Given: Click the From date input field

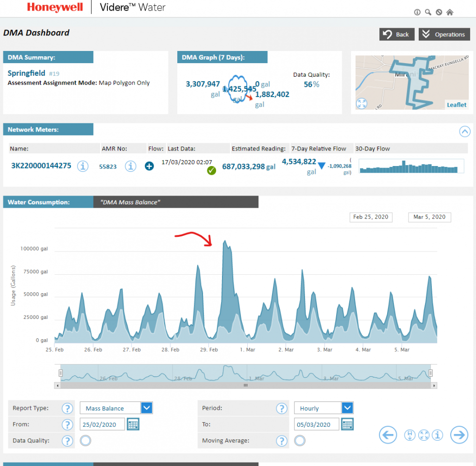Looking at the screenshot, I should pyautogui.click(x=102, y=424).
